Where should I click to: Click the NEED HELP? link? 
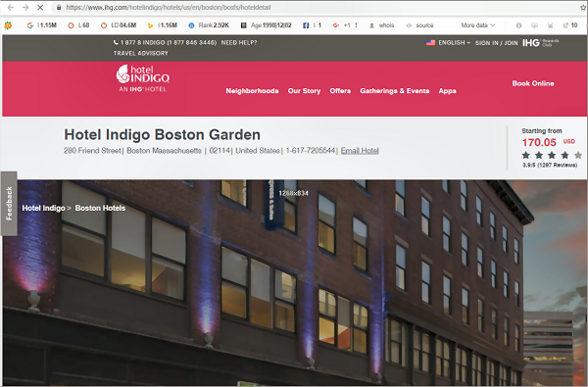tap(239, 43)
